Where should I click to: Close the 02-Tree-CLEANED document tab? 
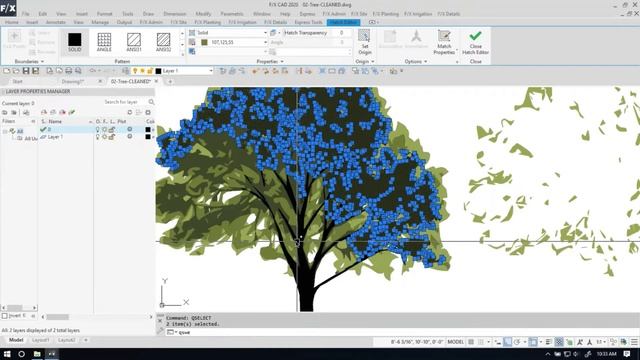pyautogui.click(x=156, y=82)
